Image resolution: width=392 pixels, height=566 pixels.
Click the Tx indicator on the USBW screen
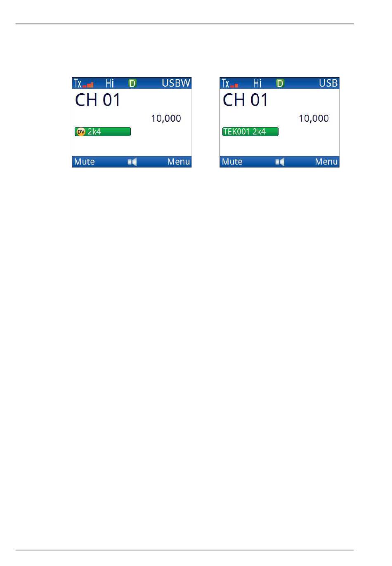[x=78, y=83]
